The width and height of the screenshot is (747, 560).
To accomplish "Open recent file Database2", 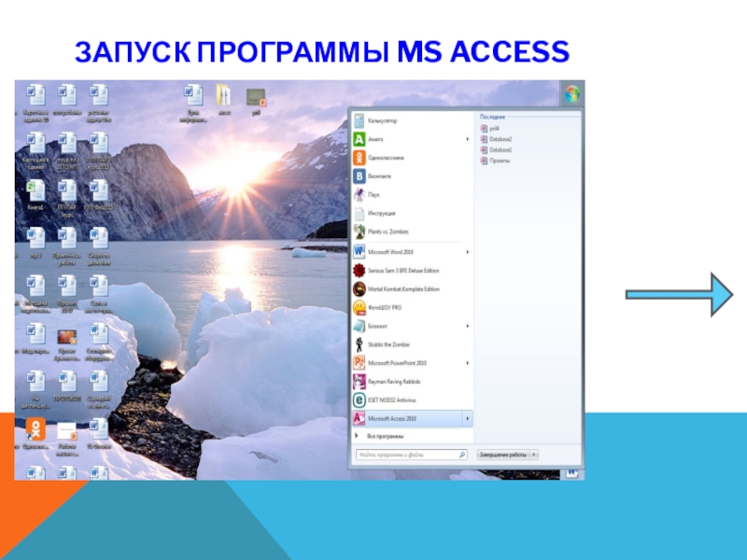I will click(496, 139).
